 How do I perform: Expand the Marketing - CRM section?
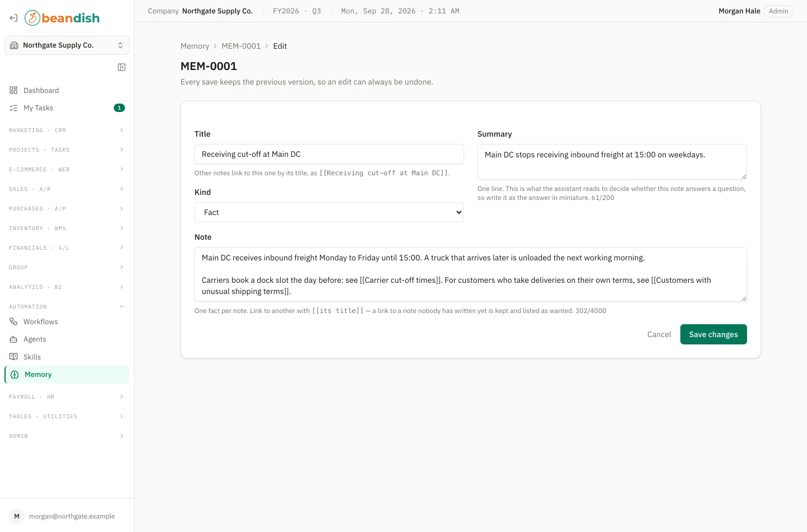pos(67,130)
